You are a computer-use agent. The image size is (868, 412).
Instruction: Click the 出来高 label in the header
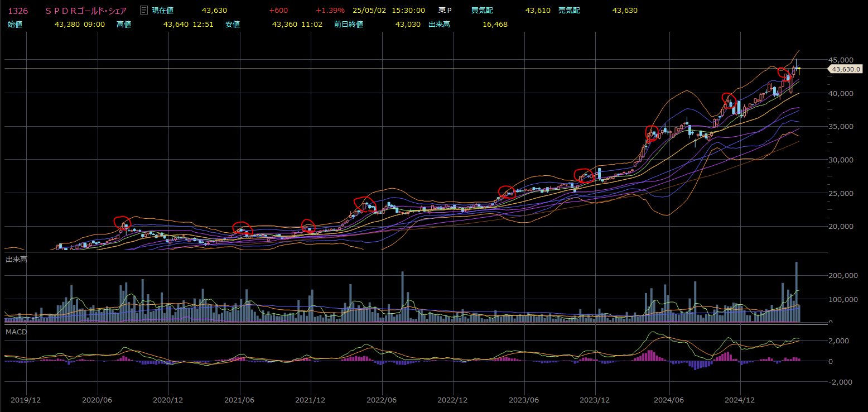point(440,25)
